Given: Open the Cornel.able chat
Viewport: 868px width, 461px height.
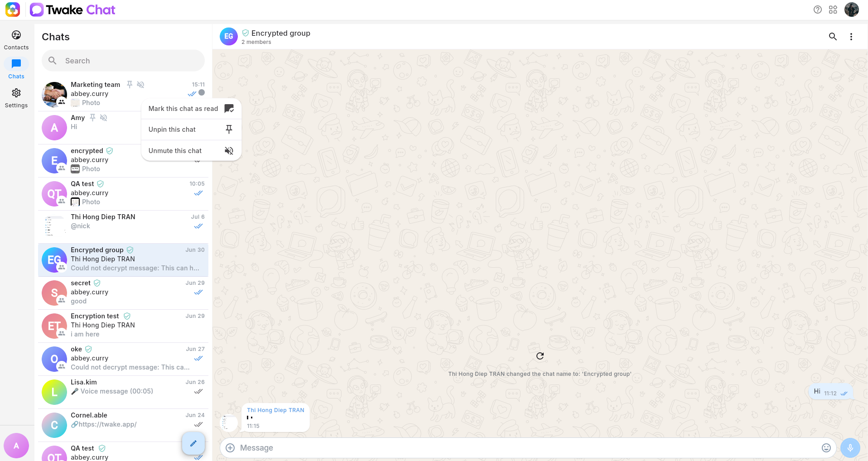Looking at the screenshot, I should (x=123, y=425).
